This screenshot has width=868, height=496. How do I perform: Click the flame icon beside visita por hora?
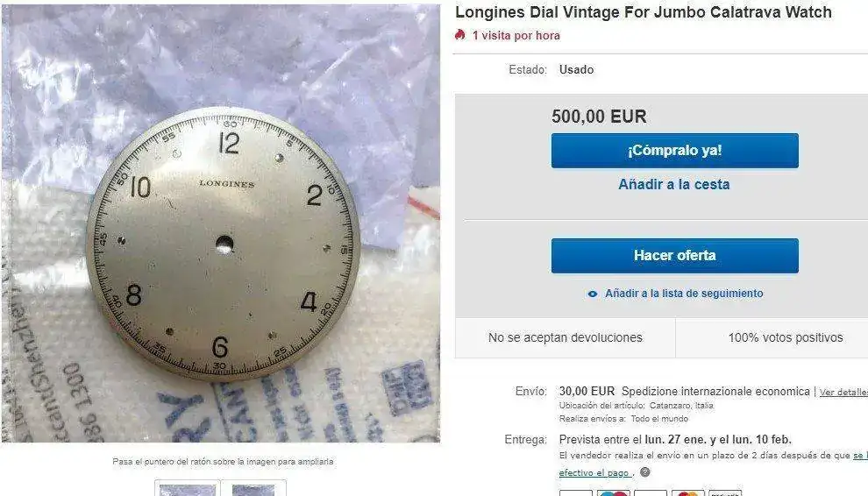tap(459, 35)
